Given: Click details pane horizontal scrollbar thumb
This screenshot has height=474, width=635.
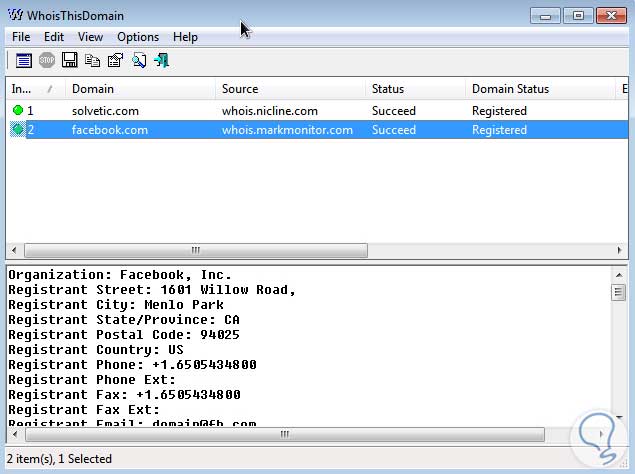Looking at the screenshot, I should (x=285, y=434).
